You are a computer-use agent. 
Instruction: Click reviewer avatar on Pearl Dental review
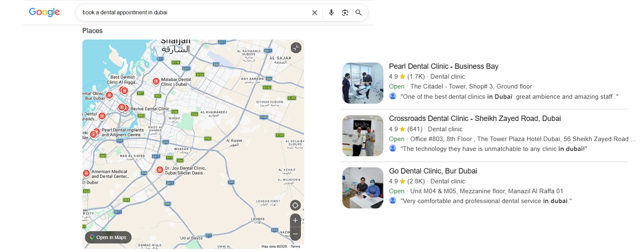pos(392,96)
